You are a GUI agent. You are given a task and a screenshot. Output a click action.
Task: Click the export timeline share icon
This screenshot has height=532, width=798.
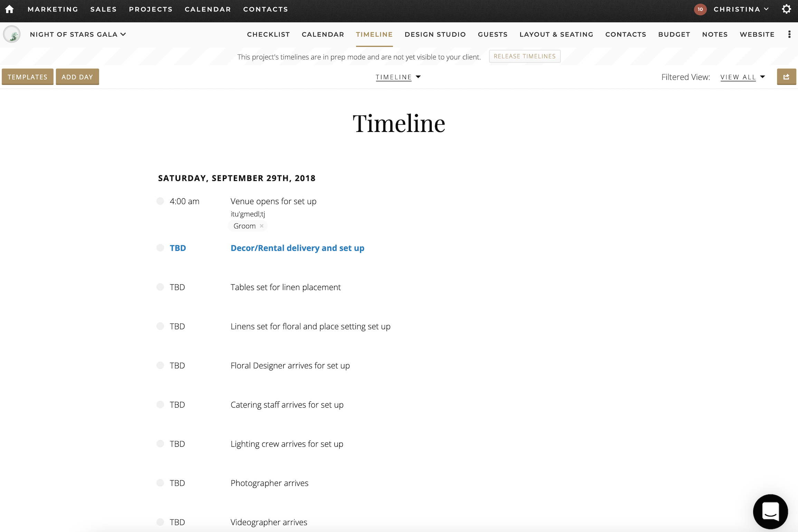click(x=787, y=77)
